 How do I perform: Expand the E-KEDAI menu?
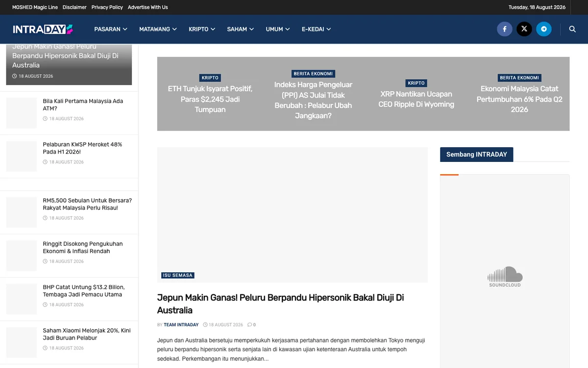tap(317, 29)
